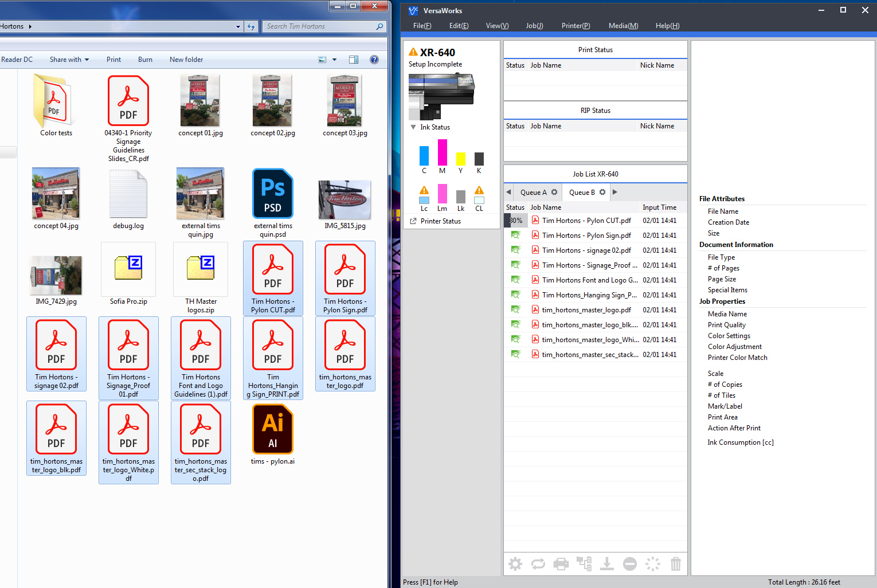The width and height of the screenshot is (877, 588).
Task: Expand the Hortons breadcrumb arrow
Action: (x=30, y=26)
